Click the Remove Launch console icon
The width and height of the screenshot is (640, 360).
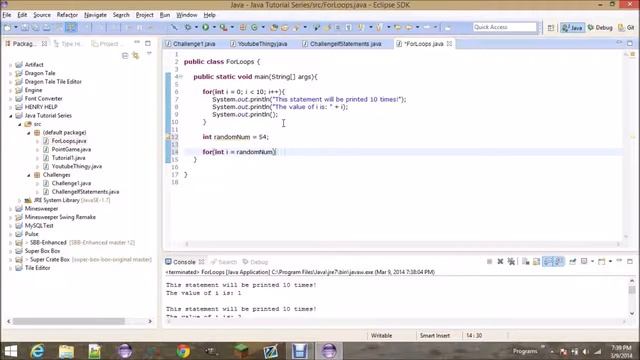pos(500,262)
